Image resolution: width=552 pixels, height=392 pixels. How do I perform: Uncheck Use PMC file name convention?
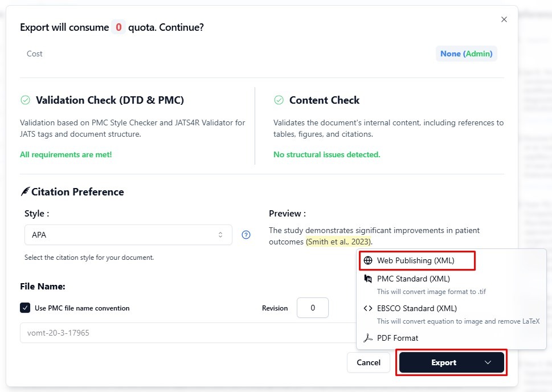(25, 308)
